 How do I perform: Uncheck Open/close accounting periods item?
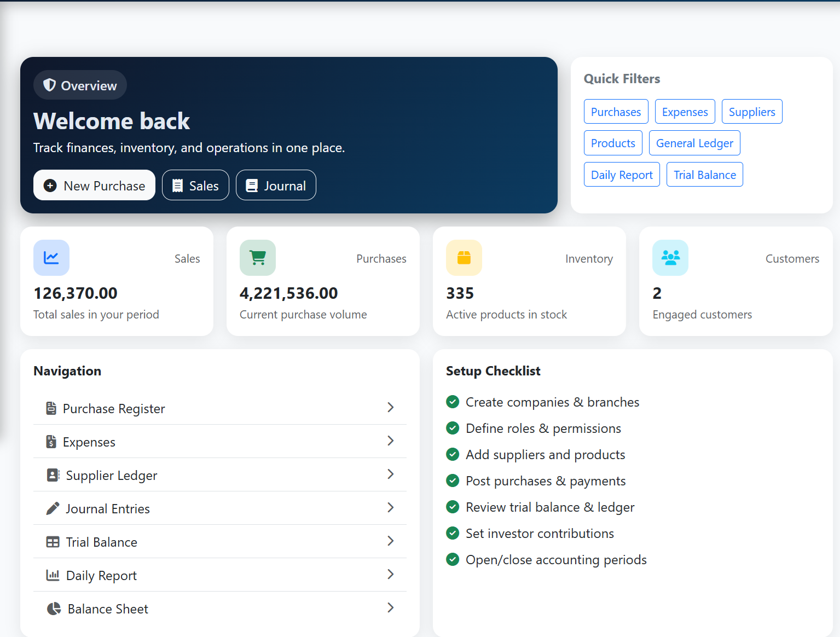click(453, 559)
